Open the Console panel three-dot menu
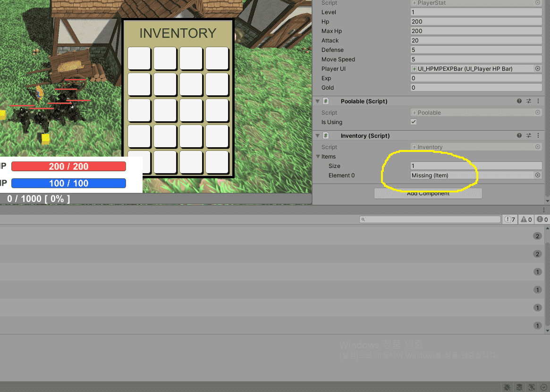 point(544,209)
